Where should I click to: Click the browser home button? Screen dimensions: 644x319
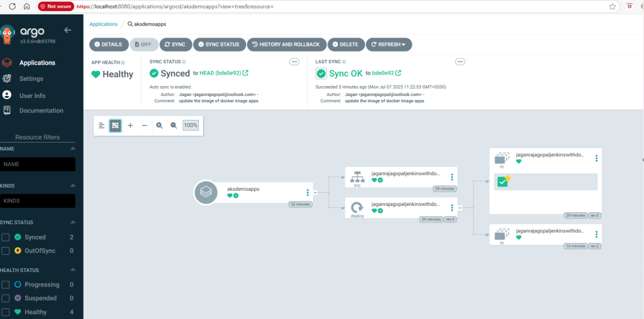click(x=26, y=6)
